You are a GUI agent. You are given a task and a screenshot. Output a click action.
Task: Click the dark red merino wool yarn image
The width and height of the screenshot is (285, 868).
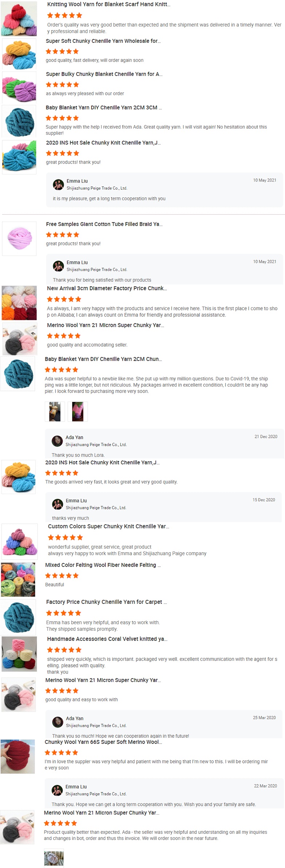pos(18,757)
